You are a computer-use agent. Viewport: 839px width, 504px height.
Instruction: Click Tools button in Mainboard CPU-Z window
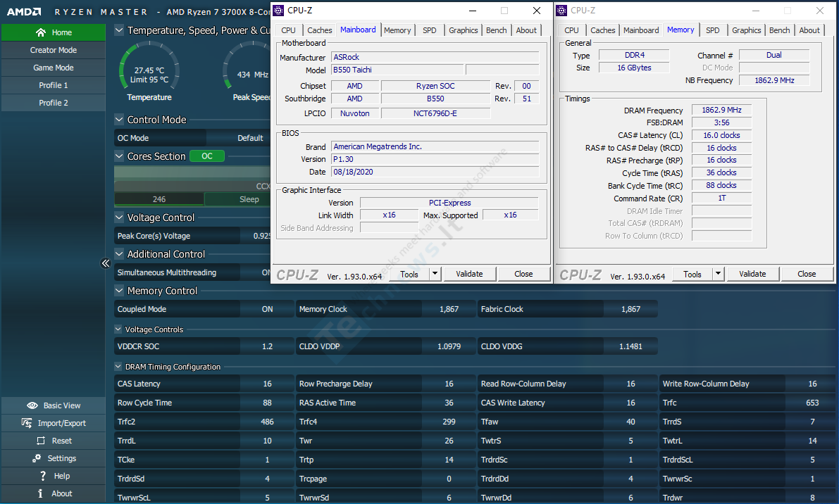[x=409, y=275]
